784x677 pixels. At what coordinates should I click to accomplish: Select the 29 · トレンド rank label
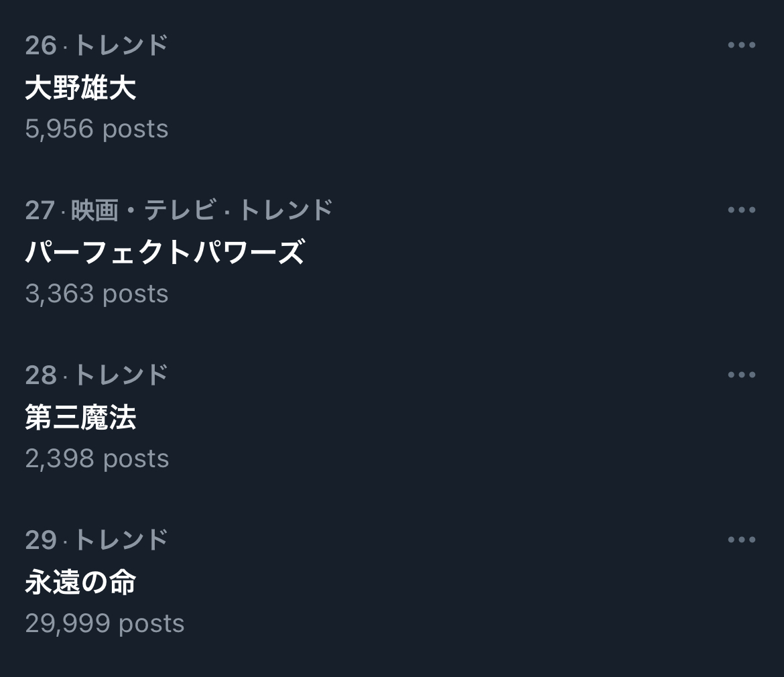pos(96,540)
